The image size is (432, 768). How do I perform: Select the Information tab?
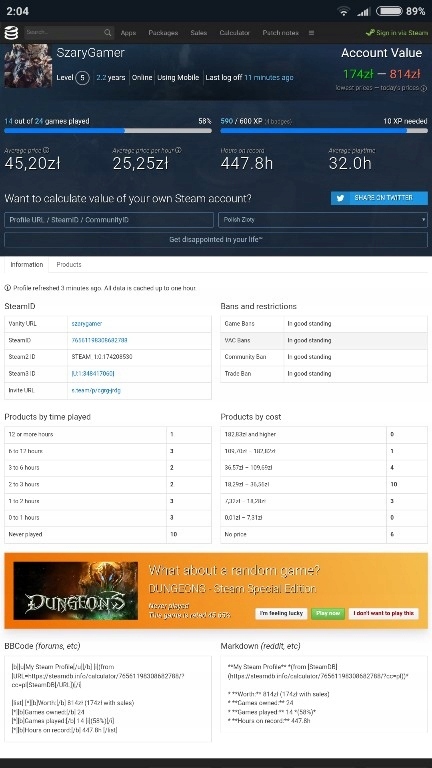[x=26, y=264]
